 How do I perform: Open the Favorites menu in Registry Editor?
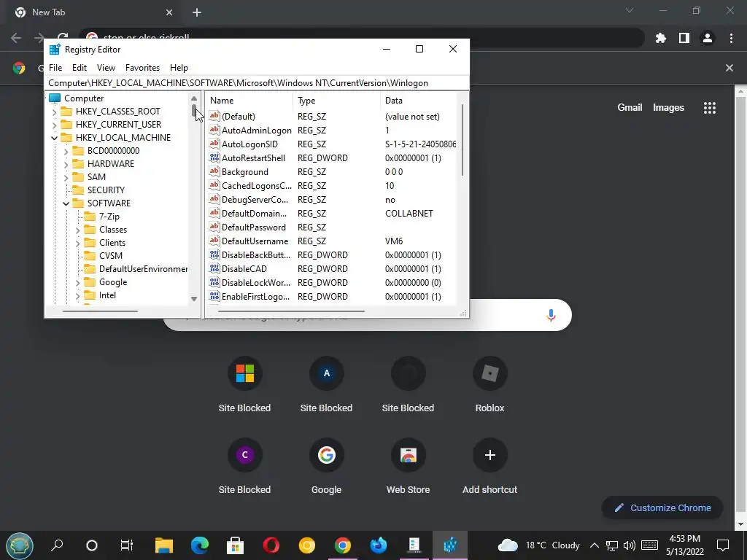click(x=142, y=68)
